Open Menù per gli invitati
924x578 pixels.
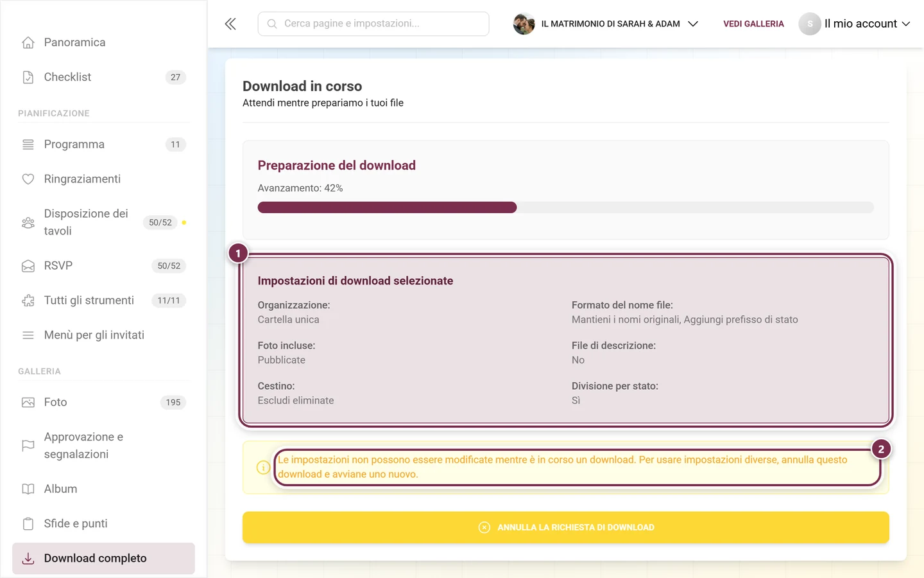(103, 335)
